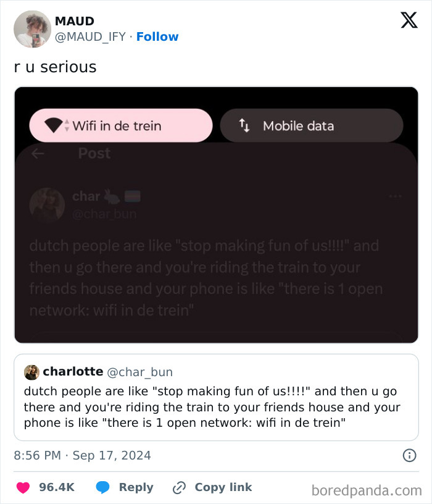Image resolution: width=432 pixels, height=504 pixels.
Task: Click the heart icon to like the post
Action: [23, 487]
